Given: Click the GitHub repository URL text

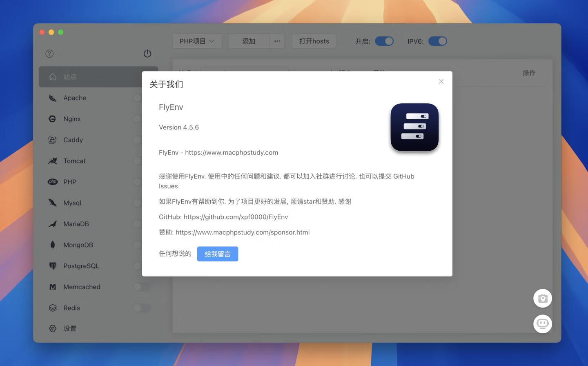Looking at the screenshot, I should (236, 217).
